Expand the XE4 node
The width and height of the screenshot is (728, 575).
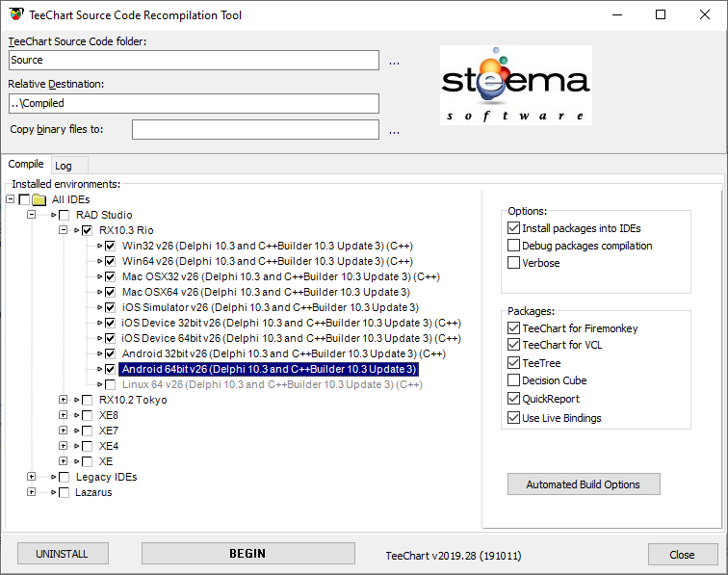pos(64,445)
